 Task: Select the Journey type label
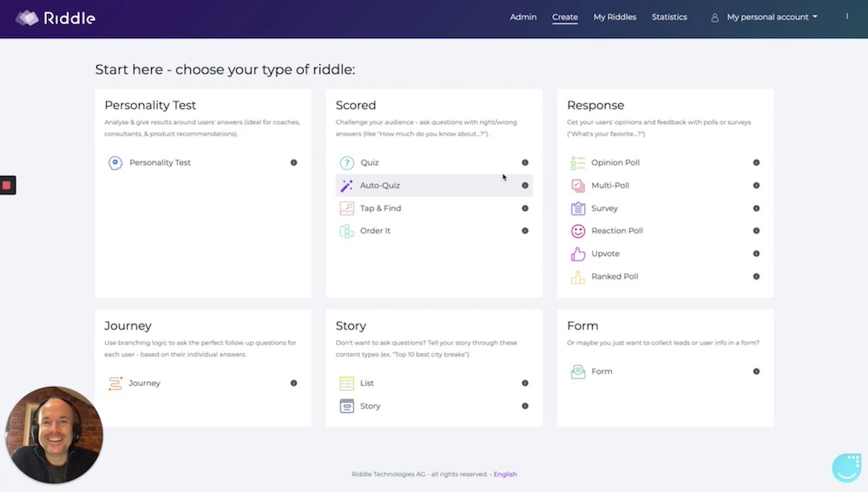pos(144,383)
